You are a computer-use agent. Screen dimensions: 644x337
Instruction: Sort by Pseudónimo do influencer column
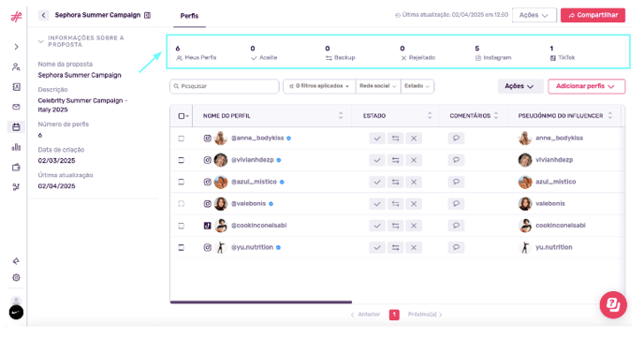610,116
